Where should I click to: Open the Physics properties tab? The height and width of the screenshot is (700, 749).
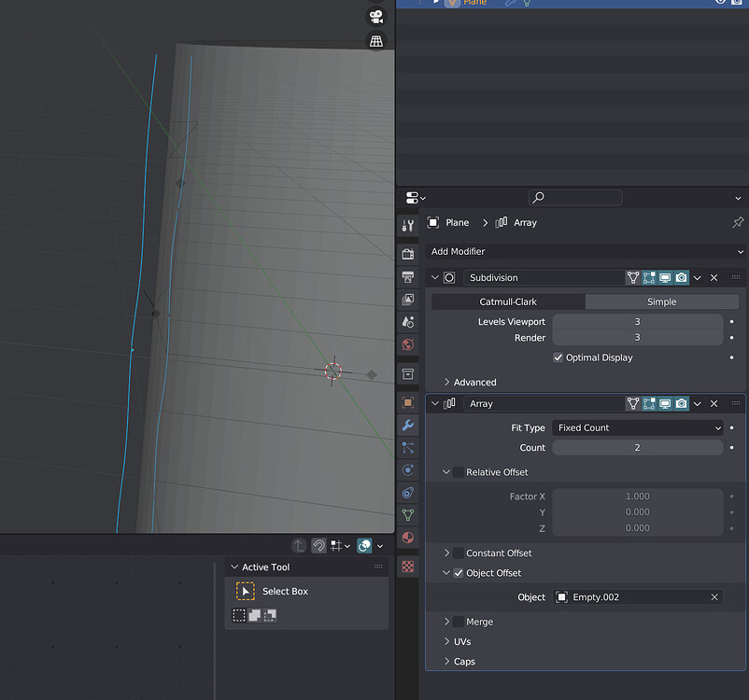pos(407,469)
